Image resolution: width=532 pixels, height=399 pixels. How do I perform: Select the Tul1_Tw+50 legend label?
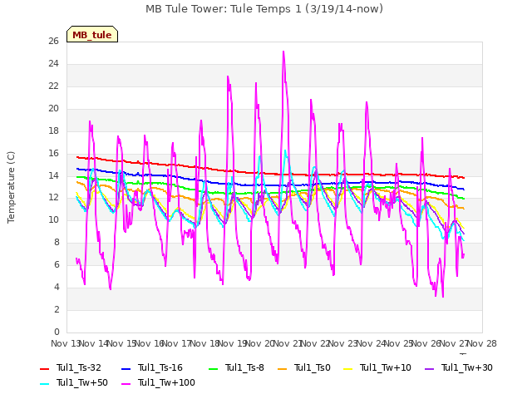point(82,382)
